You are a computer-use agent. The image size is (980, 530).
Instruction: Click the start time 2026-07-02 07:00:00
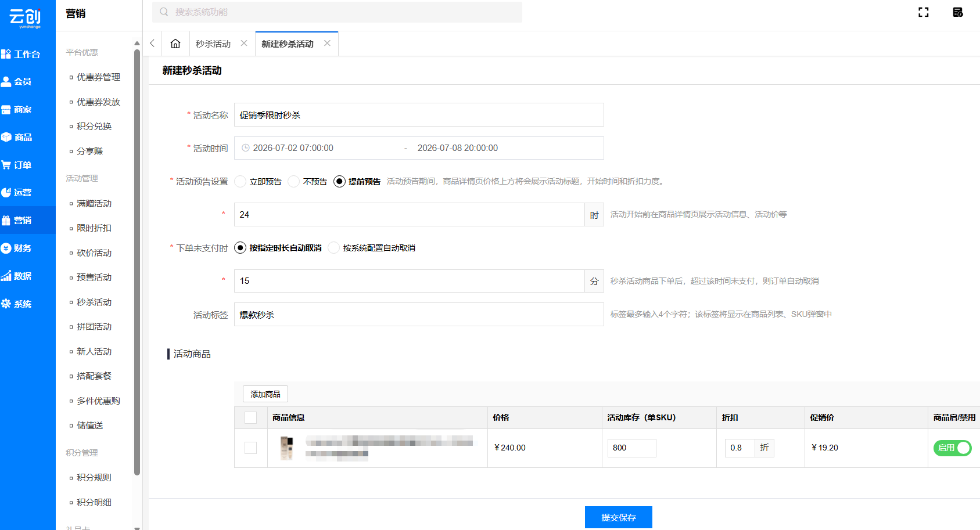(x=293, y=148)
